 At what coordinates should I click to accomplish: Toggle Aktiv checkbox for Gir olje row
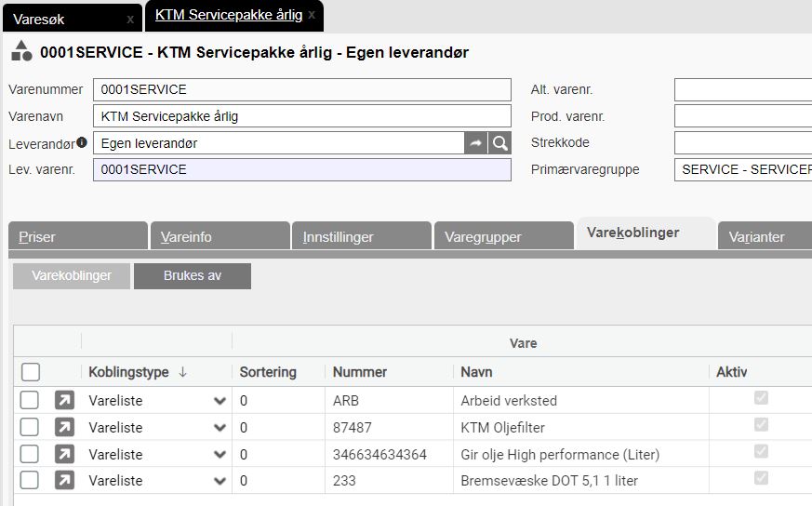point(761,451)
